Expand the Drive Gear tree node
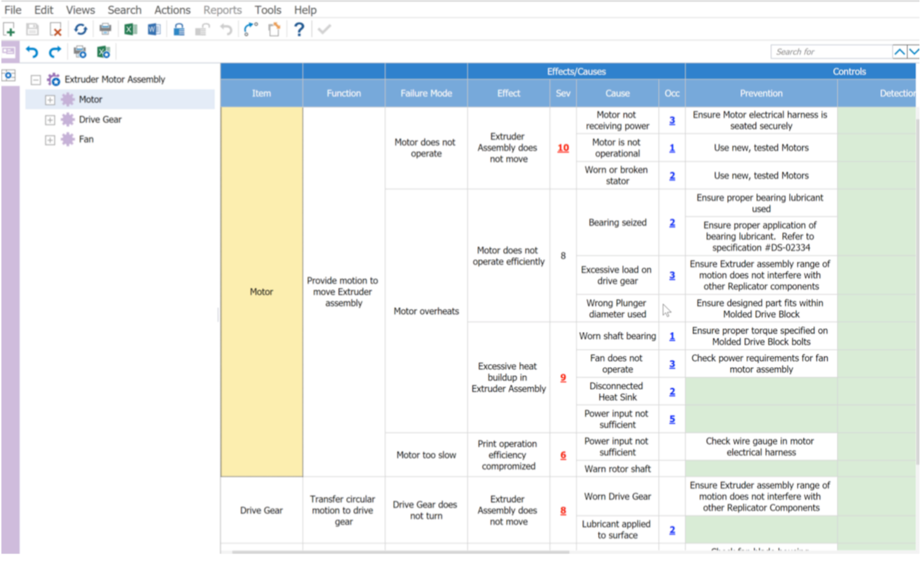 50,120
